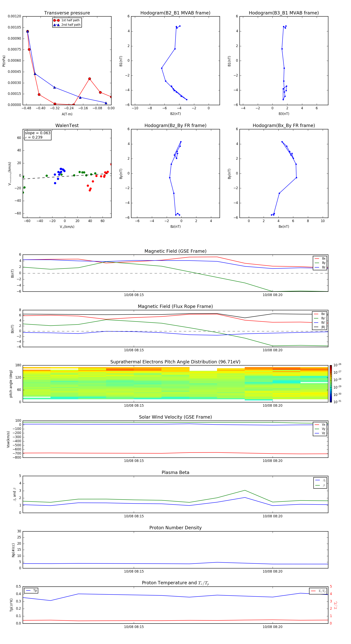Select the green β legend entry in Plasma Beta
The width and height of the screenshot is (351, 644).
tap(320, 485)
